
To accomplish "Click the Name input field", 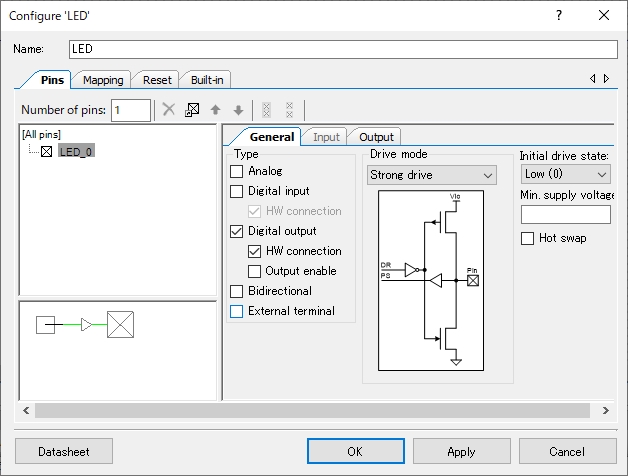I will [x=343, y=49].
